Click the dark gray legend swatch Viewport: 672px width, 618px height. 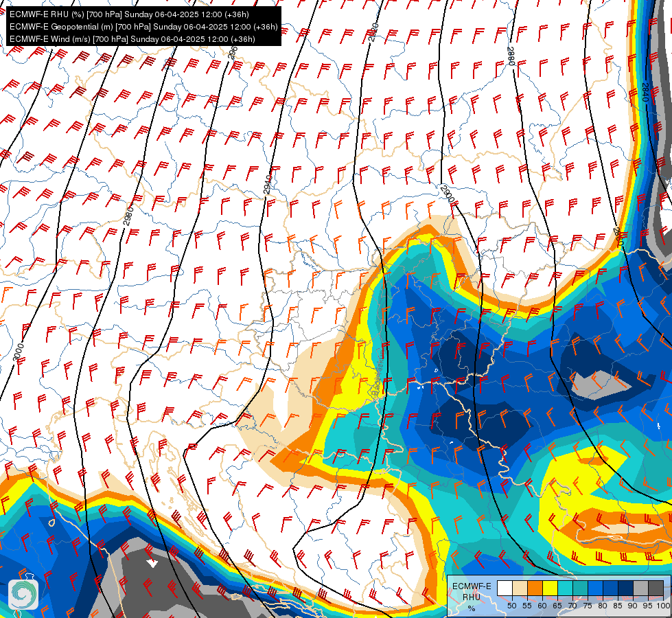click(x=656, y=588)
